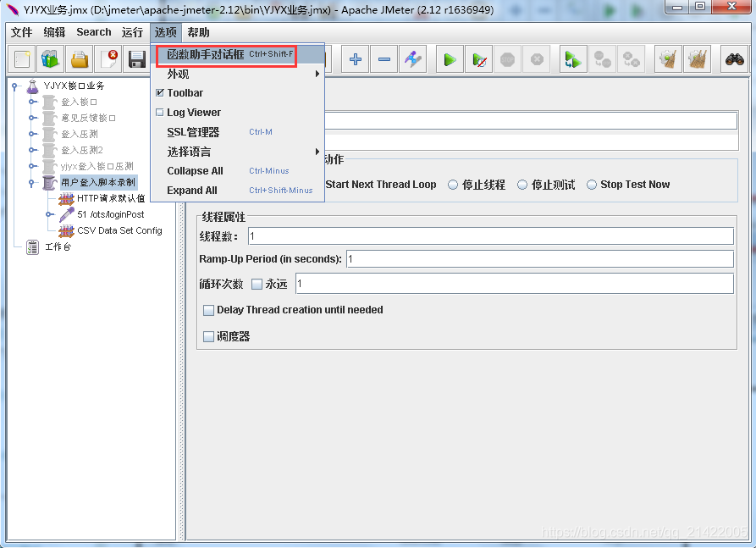Choose SSL管理器 menu item
756x548 pixels.
pos(238,132)
